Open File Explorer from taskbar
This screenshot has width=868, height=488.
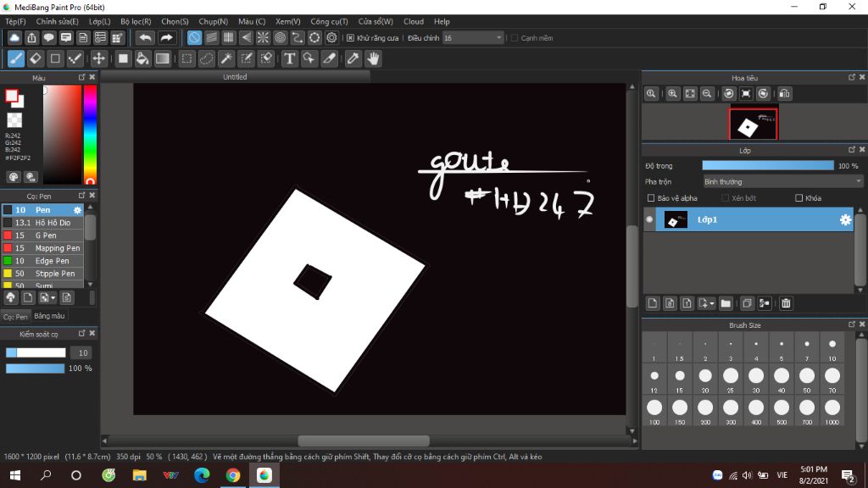click(140, 475)
